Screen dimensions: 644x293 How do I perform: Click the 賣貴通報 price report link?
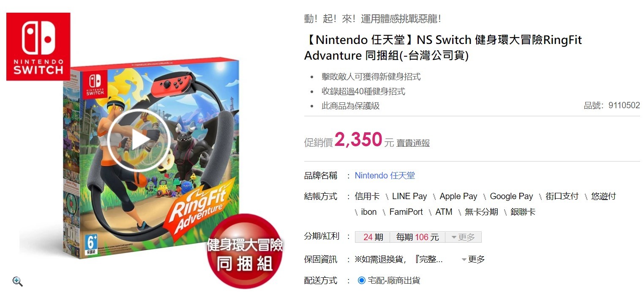pyautogui.click(x=413, y=143)
